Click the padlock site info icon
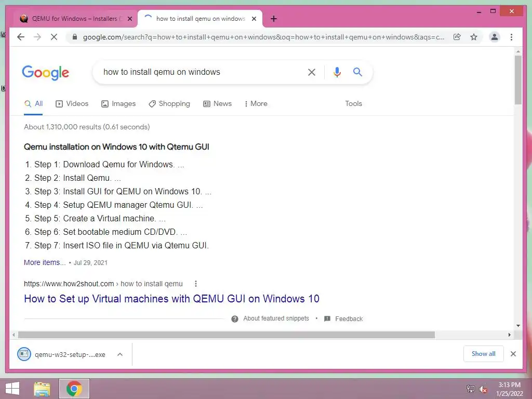This screenshot has height=399, width=532. coord(75,37)
